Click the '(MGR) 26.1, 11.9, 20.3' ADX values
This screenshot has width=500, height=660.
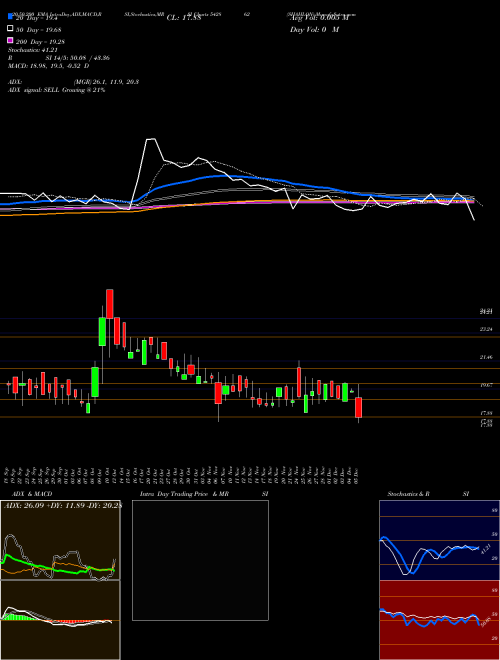pos(106,82)
